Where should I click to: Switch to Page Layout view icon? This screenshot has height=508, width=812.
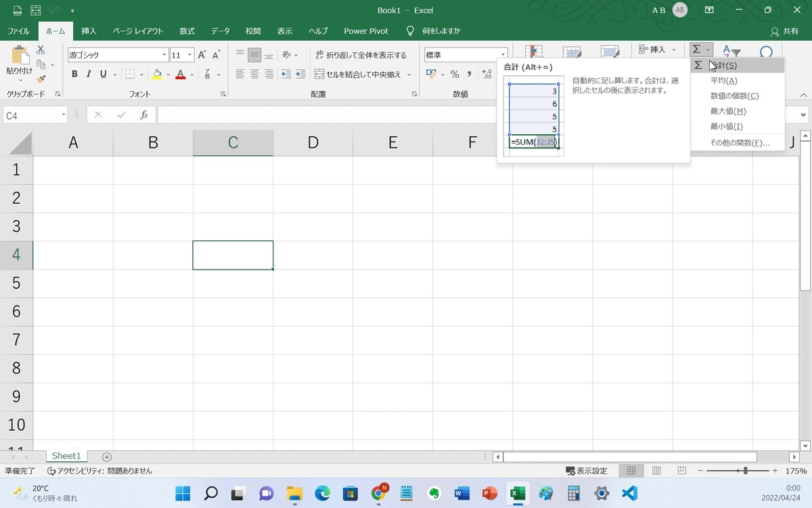tap(656, 471)
